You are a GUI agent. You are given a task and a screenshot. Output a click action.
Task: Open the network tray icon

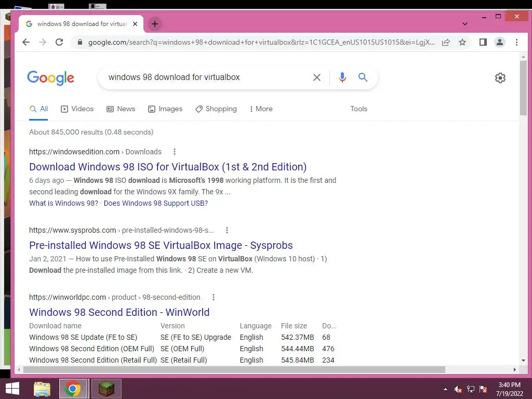[x=471, y=389]
